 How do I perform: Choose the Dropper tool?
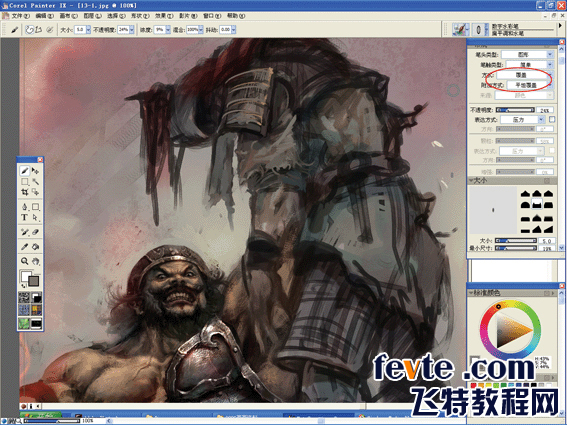click(25, 247)
